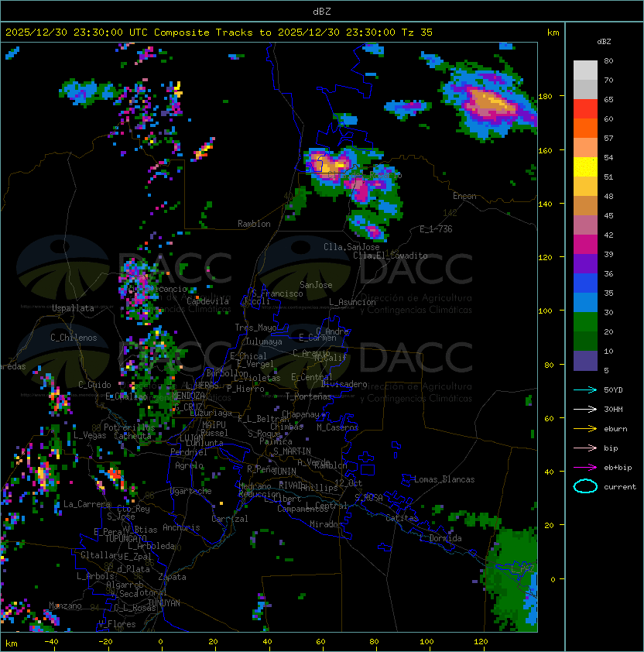
Task: Click the S_ROSA place label
Action: coord(368,498)
